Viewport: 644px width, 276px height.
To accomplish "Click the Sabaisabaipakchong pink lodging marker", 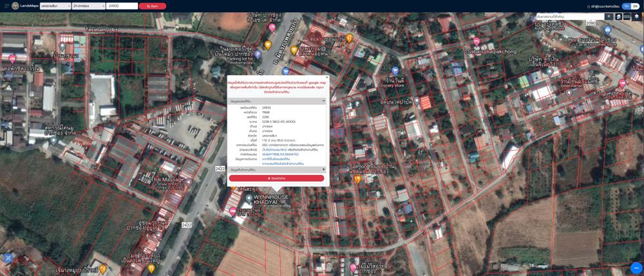I will click(477, 41).
